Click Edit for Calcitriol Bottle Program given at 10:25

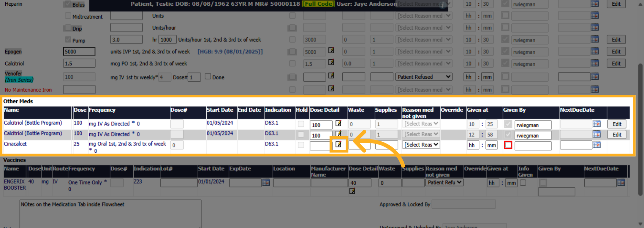click(617, 124)
